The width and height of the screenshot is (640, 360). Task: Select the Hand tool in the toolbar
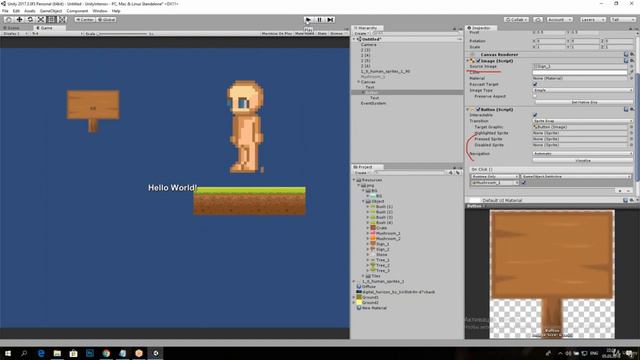coord(9,19)
